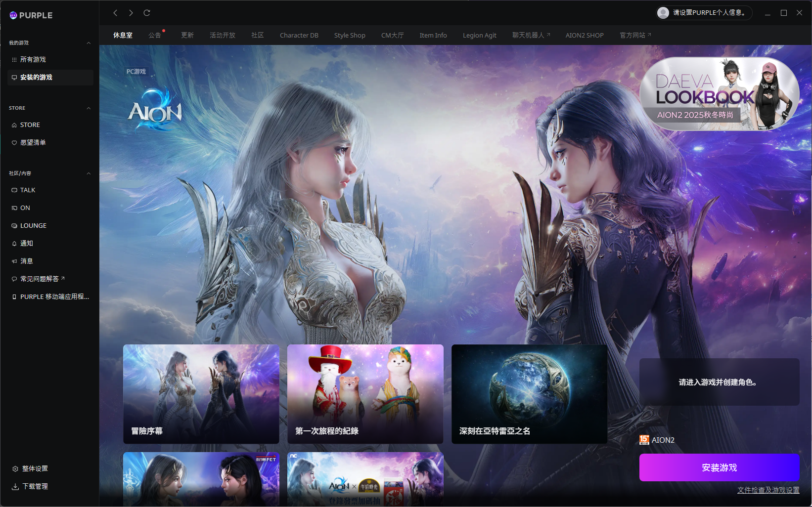Screen dimensions: 812x507
Task: Open the profile avatar icon
Action: coord(663,13)
